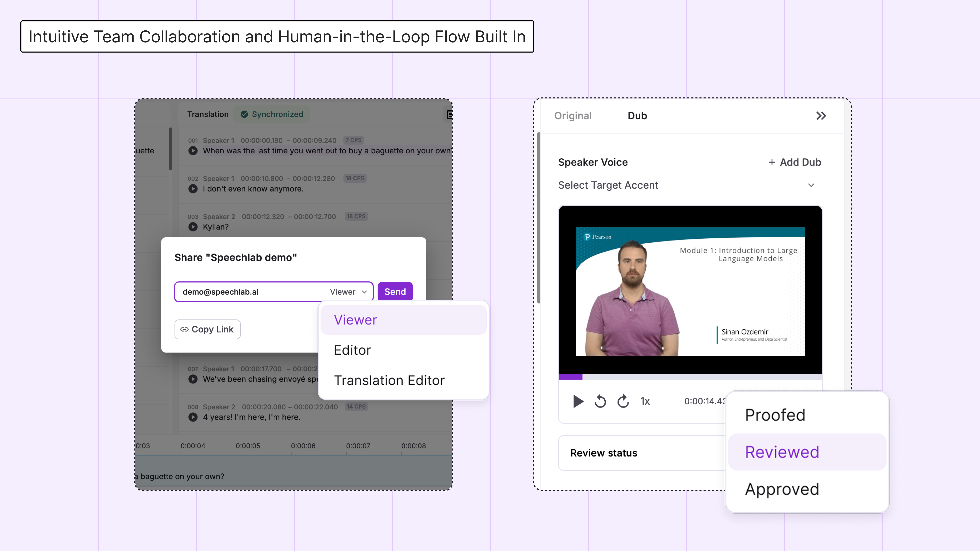Click the plus icon for Add Dub
Viewport: 980px width, 551px height.
[x=772, y=162]
